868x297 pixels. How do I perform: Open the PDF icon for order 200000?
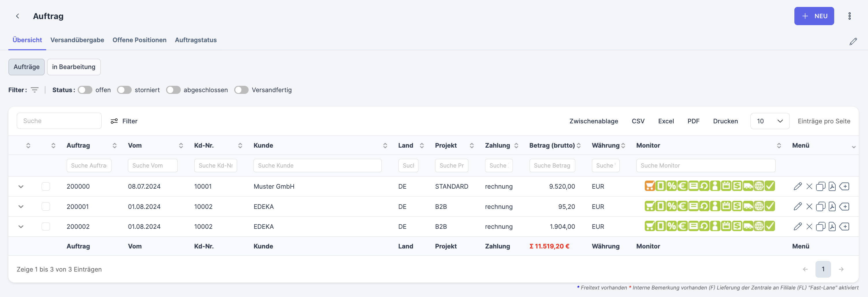pos(832,186)
